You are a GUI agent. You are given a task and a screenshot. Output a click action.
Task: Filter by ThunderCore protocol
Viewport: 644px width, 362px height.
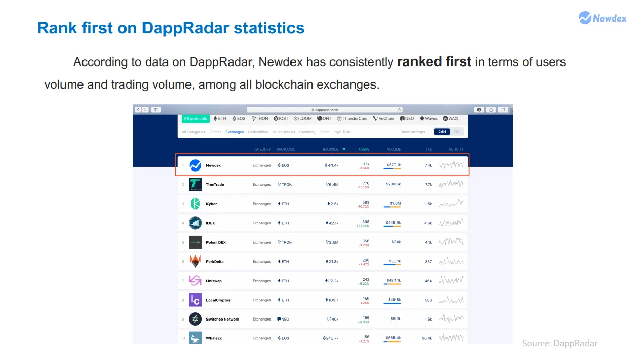click(352, 119)
